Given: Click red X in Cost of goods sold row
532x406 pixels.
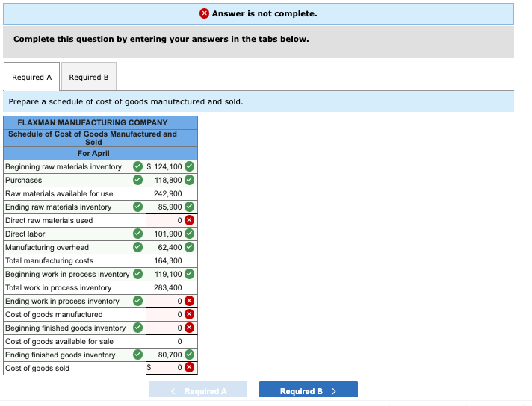Looking at the screenshot, I should (x=189, y=367).
